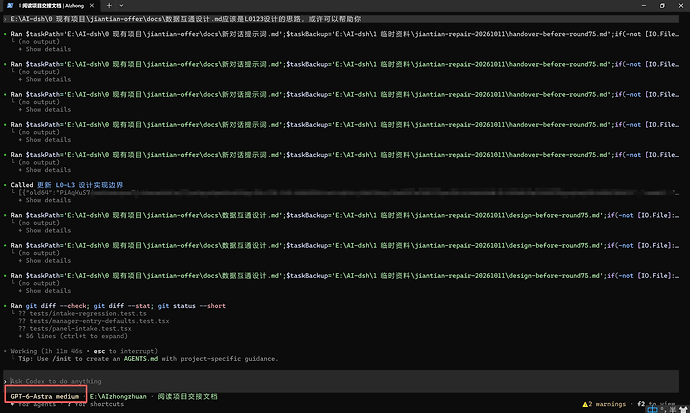Click the AGENTS.md name in the tip

[x=141, y=358]
